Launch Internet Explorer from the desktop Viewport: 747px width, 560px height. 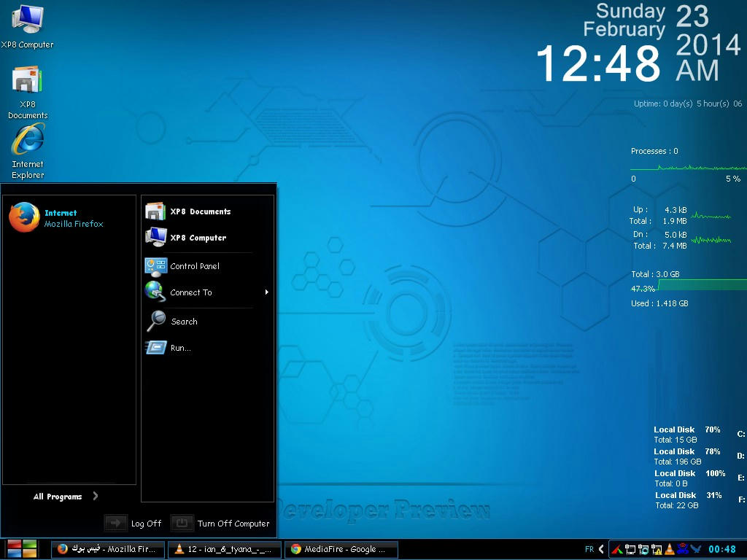(28, 152)
